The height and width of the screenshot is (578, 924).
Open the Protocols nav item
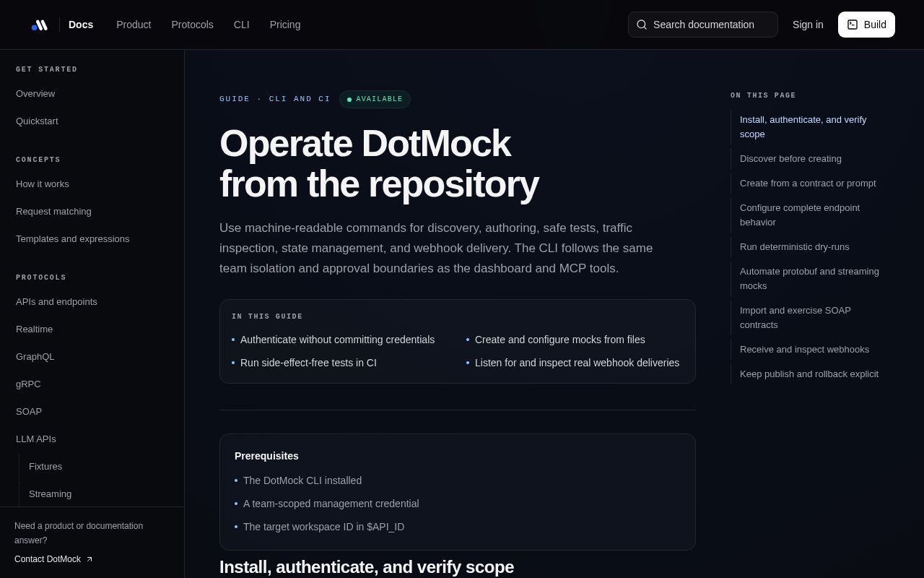[192, 25]
